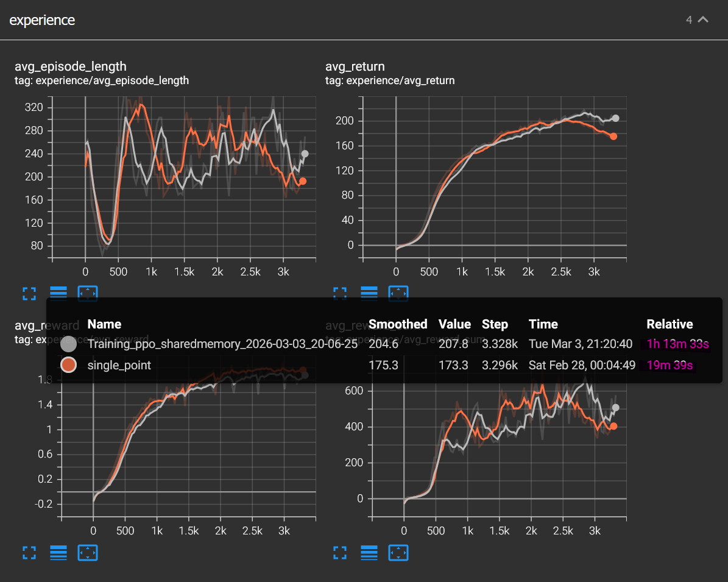Toggle y-axis log scale on avg_return chart
Viewport: 728px width, 582px height.
click(x=369, y=293)
